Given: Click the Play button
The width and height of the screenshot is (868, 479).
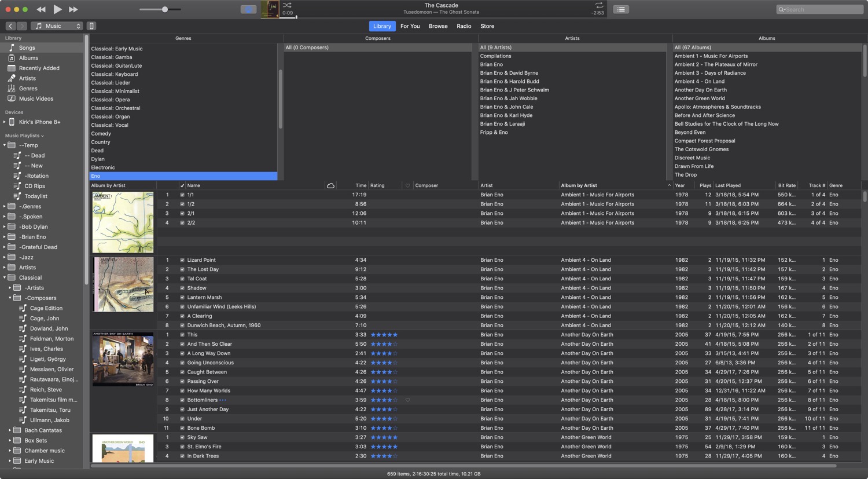Looking at the screenshot, I should click(57, 9).
